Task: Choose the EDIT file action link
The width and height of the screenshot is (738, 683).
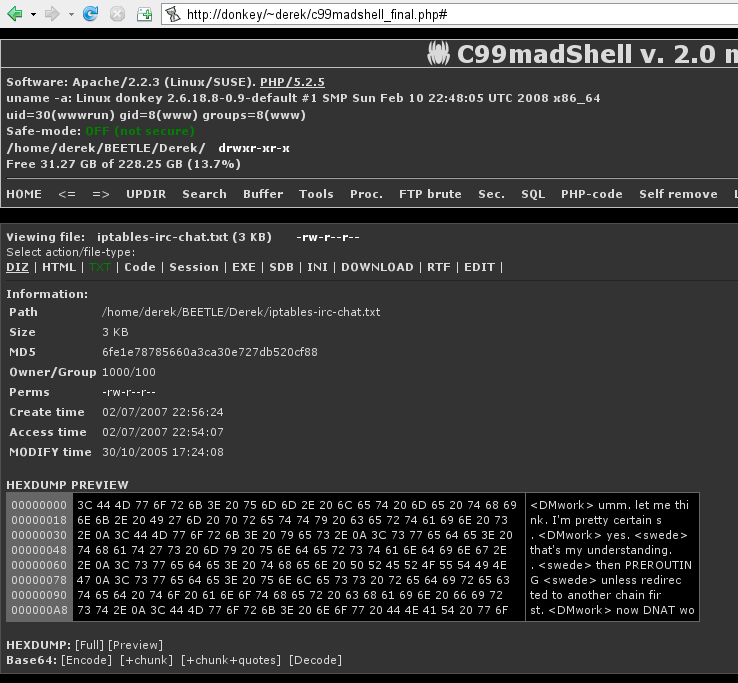Action: 479,267
